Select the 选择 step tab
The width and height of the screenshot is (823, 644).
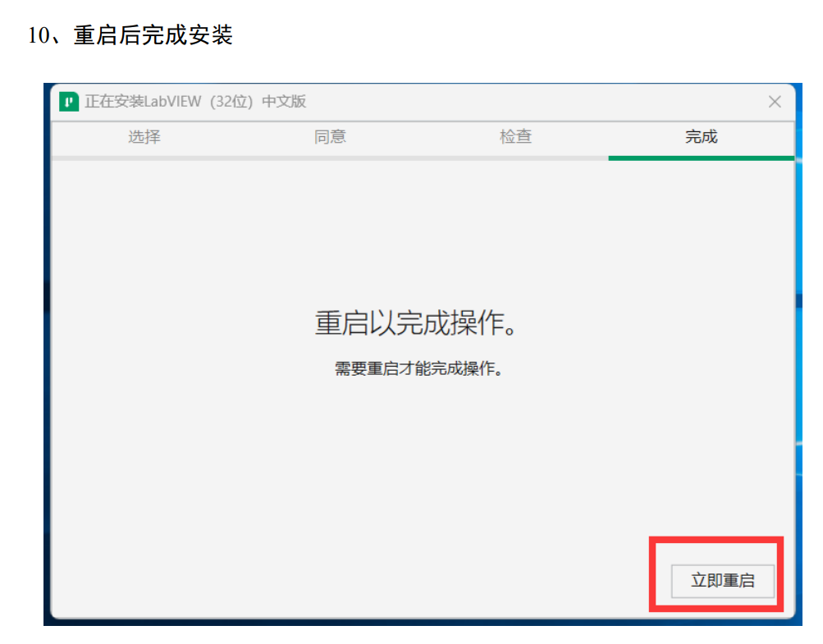pos(144,137)
